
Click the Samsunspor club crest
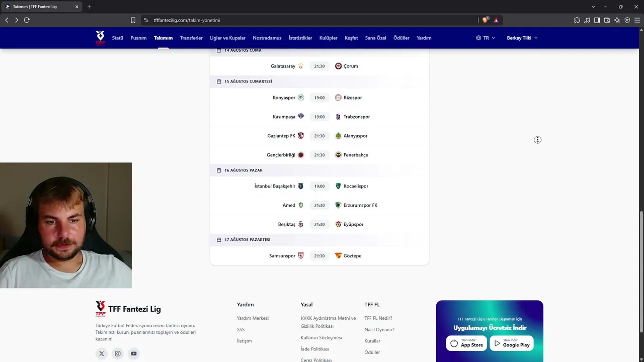[301, 256]
